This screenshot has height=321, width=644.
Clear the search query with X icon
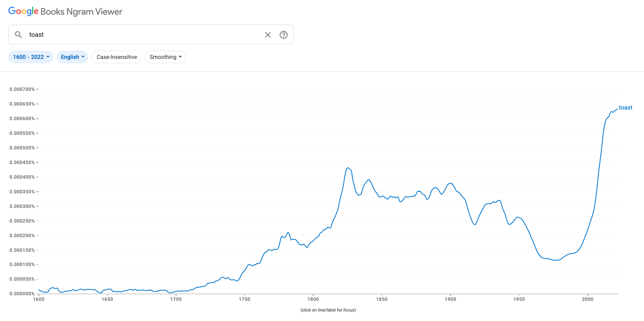(268, 35)
